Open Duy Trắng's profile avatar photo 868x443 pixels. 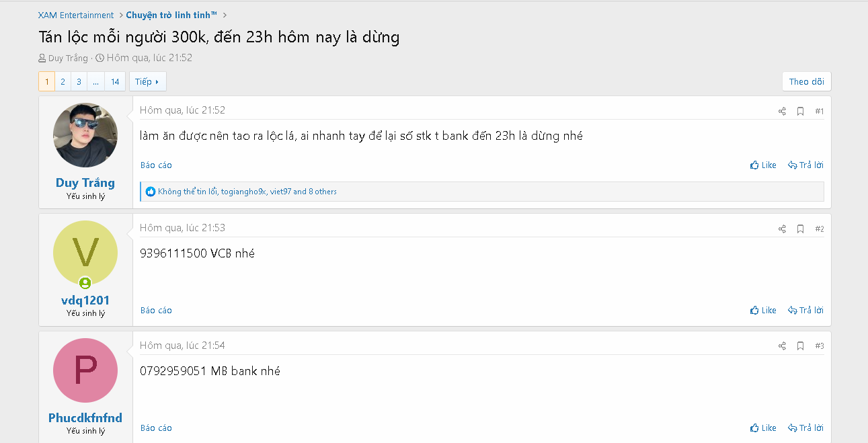(x=85, y=135)
